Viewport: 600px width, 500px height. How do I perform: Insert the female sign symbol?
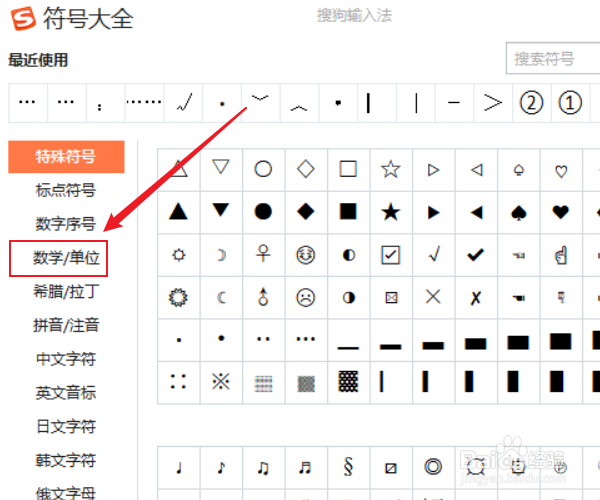click(x=263, y=255)
